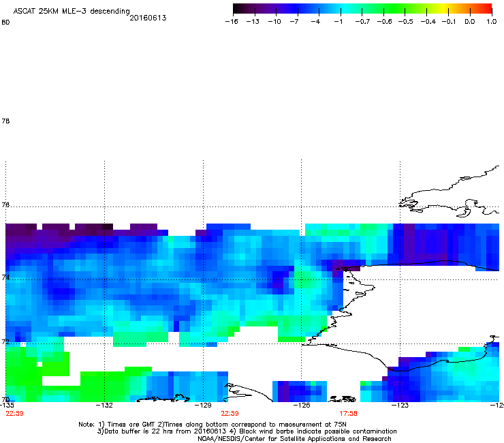This screenshot has height=443, width=504.
Task: Click the 0.0 label on the color scale
Action: [470, 22]
